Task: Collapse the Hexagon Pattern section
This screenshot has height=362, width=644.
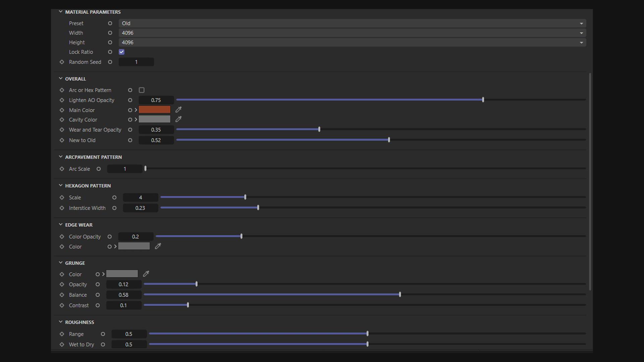Action: coord(61,185)
